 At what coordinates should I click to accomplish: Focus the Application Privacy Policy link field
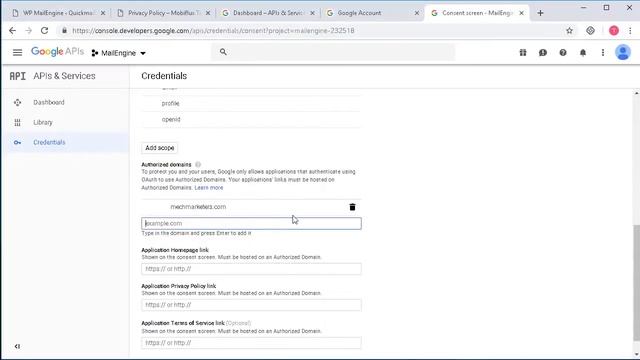point(251,305)
